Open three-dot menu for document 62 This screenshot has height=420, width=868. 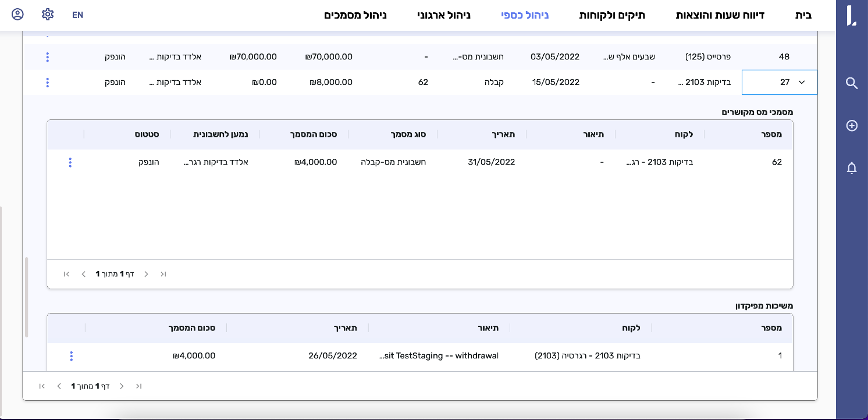(x=70, y=162)
